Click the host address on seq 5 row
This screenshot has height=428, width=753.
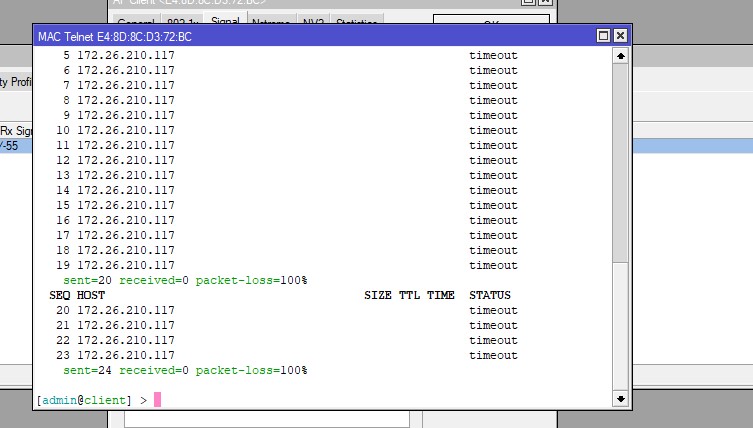[126, 55]
